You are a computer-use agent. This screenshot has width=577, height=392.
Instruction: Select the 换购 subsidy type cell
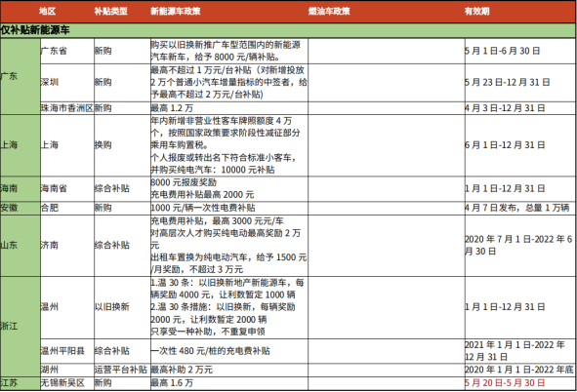point(122,144)
